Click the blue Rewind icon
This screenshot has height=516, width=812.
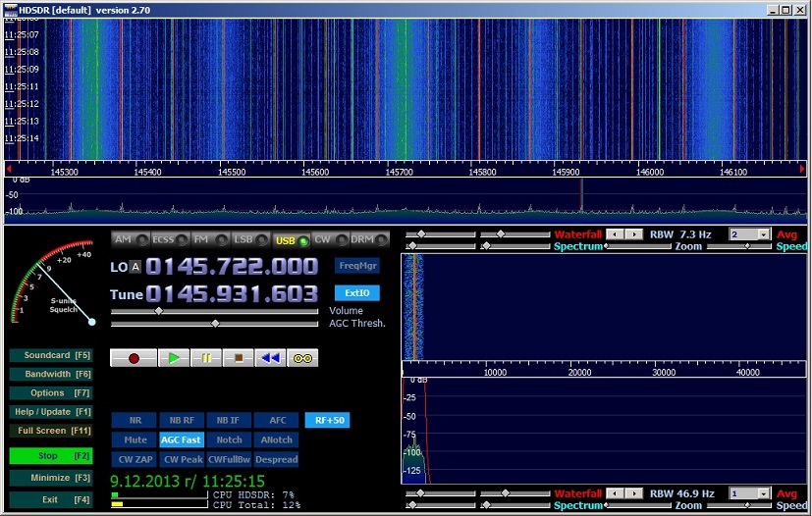(270, 358)
